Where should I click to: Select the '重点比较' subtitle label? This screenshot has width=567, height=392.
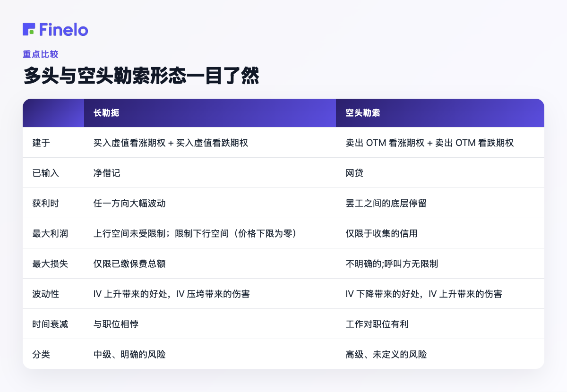pos(41,54)
